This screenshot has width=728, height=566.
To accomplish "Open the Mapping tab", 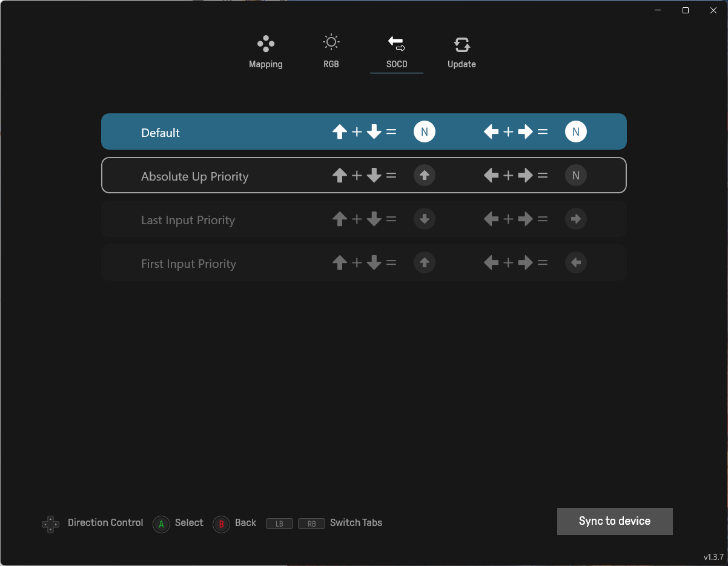I will pyautogui.click(x=266, y=52).
